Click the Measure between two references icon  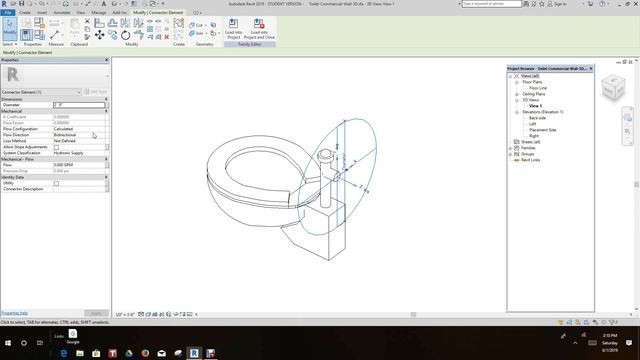click(x=55, y=35)
